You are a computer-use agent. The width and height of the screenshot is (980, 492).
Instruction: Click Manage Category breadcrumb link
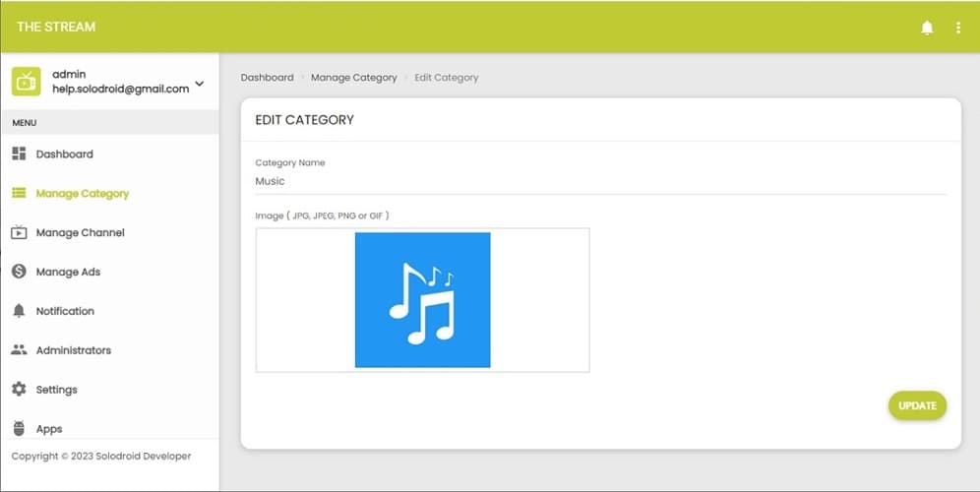[354, 78]
